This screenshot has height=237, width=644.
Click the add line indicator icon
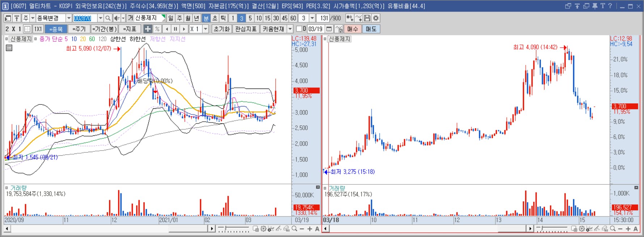[359, 18]
